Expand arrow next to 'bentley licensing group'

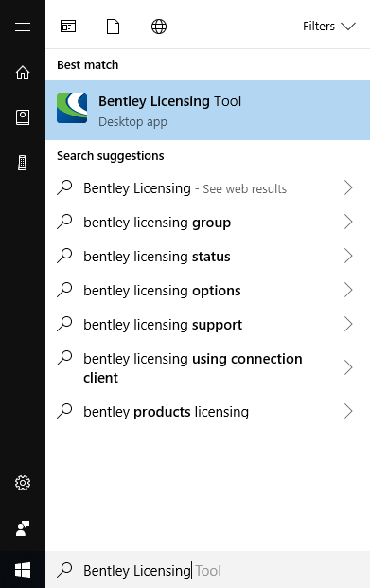(348, 222)
